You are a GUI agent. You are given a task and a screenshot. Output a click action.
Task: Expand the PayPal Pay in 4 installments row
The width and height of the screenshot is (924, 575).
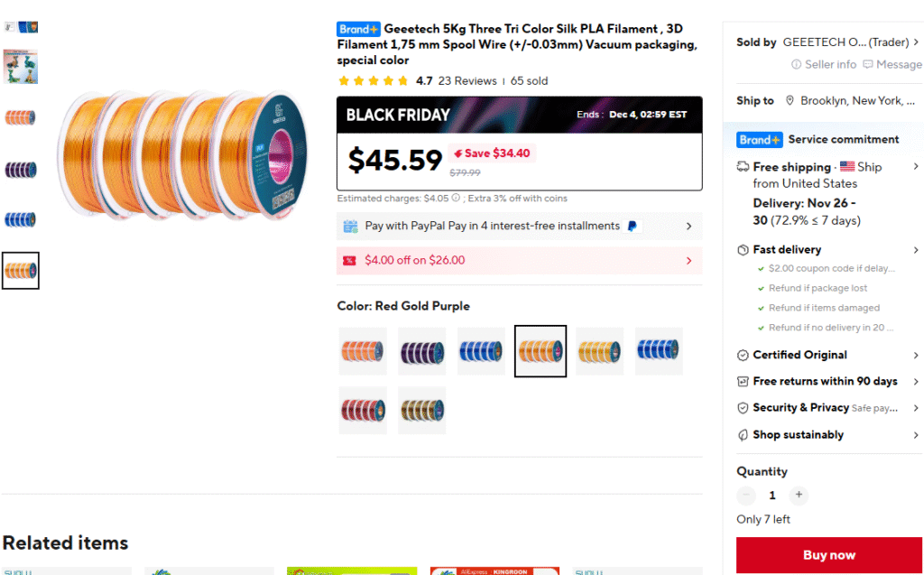(688, 227)
